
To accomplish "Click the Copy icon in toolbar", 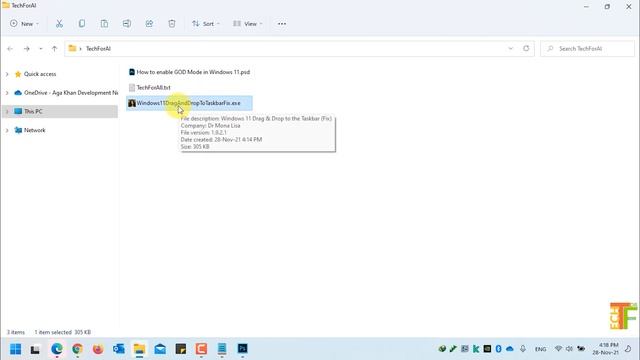I will pos(82,24).
